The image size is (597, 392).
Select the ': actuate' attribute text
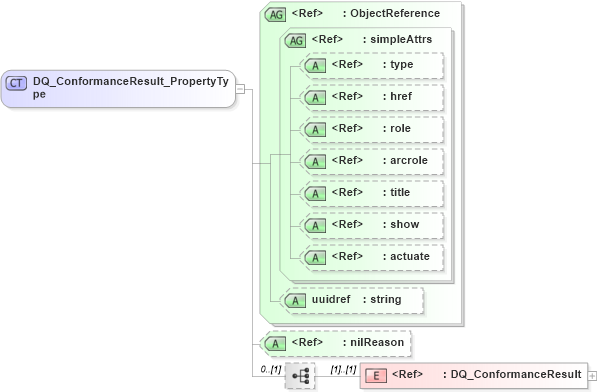406,256
